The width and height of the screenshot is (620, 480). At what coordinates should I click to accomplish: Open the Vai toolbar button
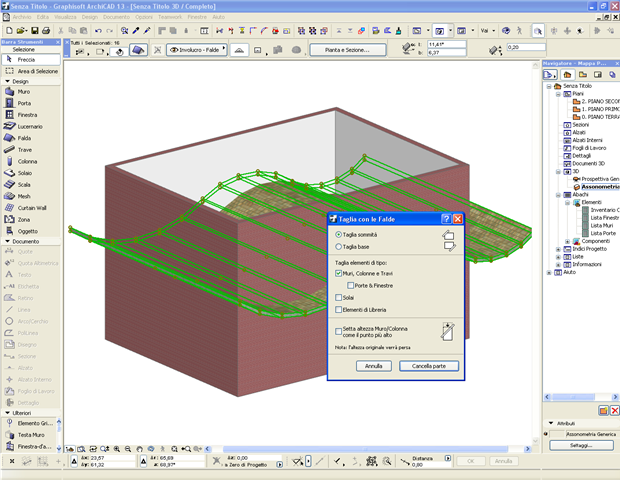(x=488, y=30)
